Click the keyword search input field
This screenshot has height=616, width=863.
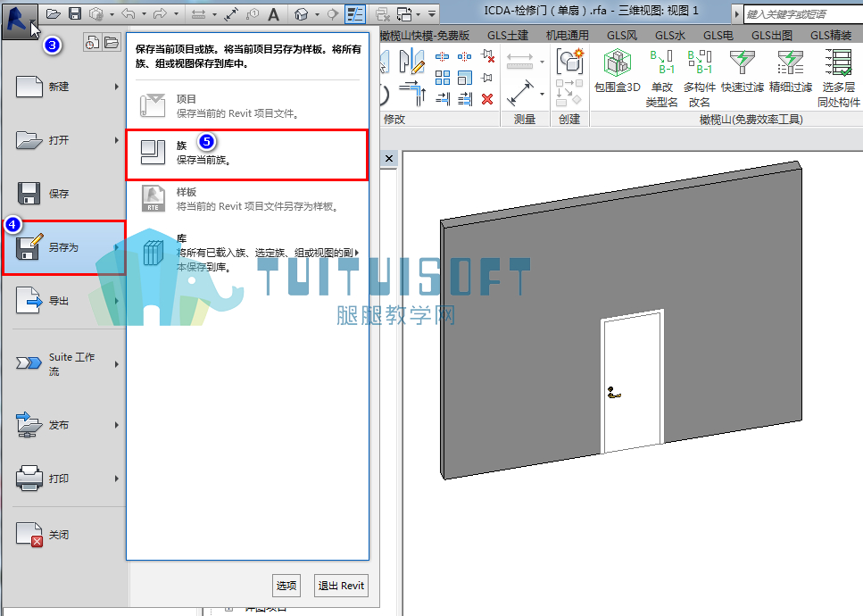pyautogui.click(x=803, y=14)
